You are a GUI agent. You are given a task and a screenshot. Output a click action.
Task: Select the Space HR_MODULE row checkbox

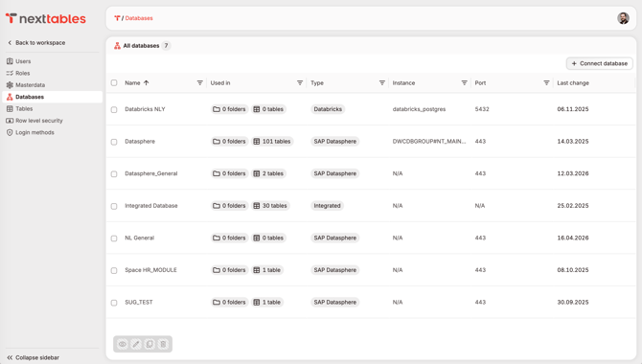[114, 270]
